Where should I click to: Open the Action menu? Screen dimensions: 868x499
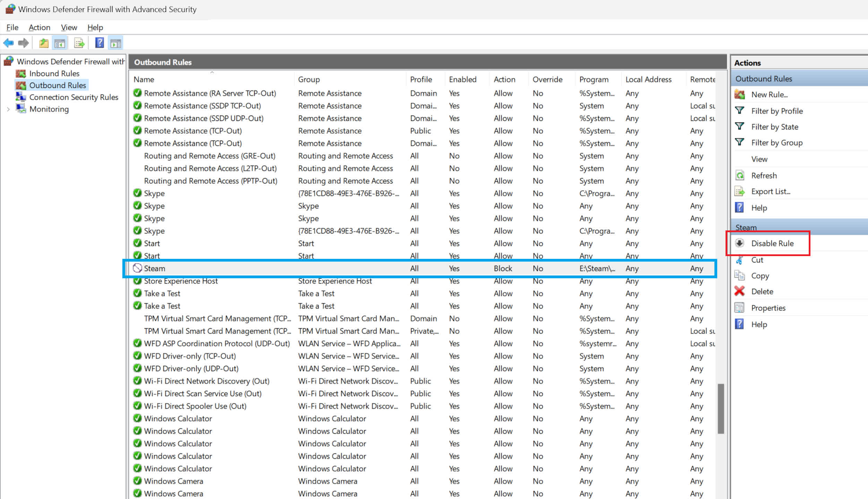click(39, 27)
